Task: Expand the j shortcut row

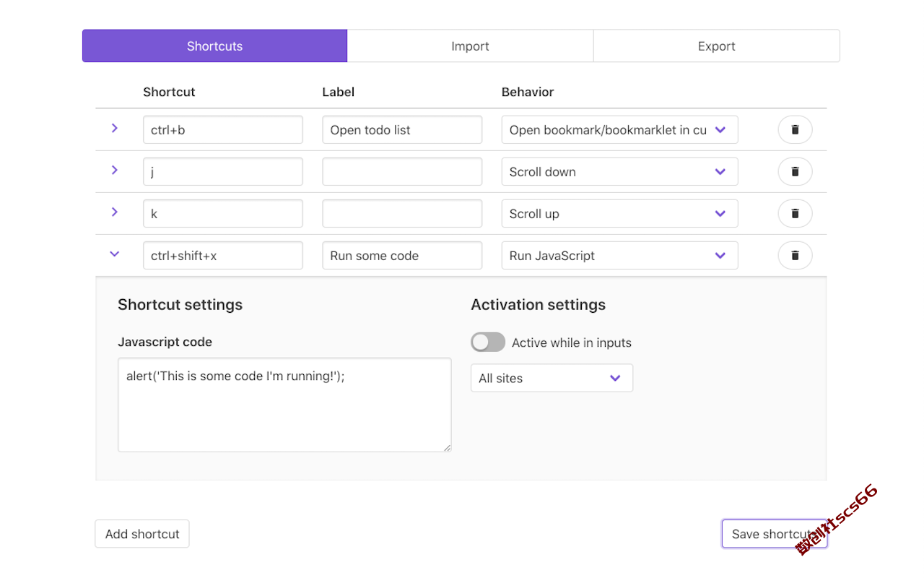Action: coord(114,170)
